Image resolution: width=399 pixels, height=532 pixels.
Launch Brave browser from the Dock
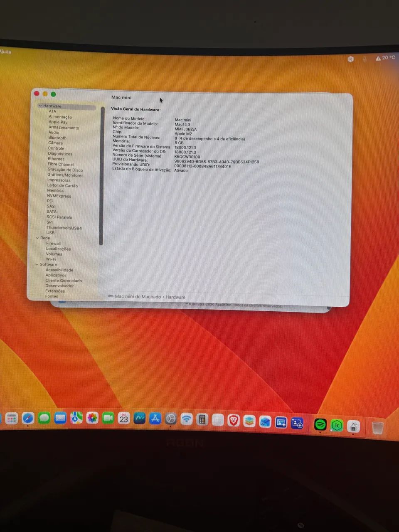pyautogui.click(x=234, y=421)
